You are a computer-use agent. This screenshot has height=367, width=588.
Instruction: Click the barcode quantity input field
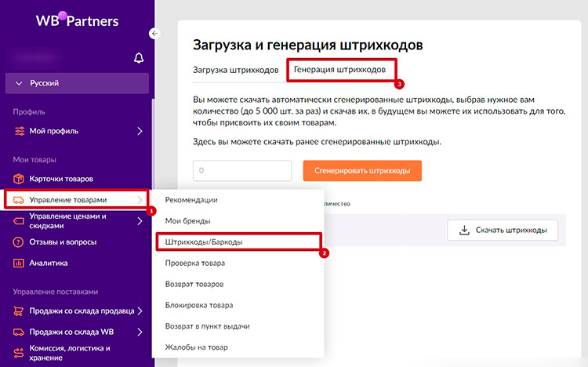tap(242, 170)
